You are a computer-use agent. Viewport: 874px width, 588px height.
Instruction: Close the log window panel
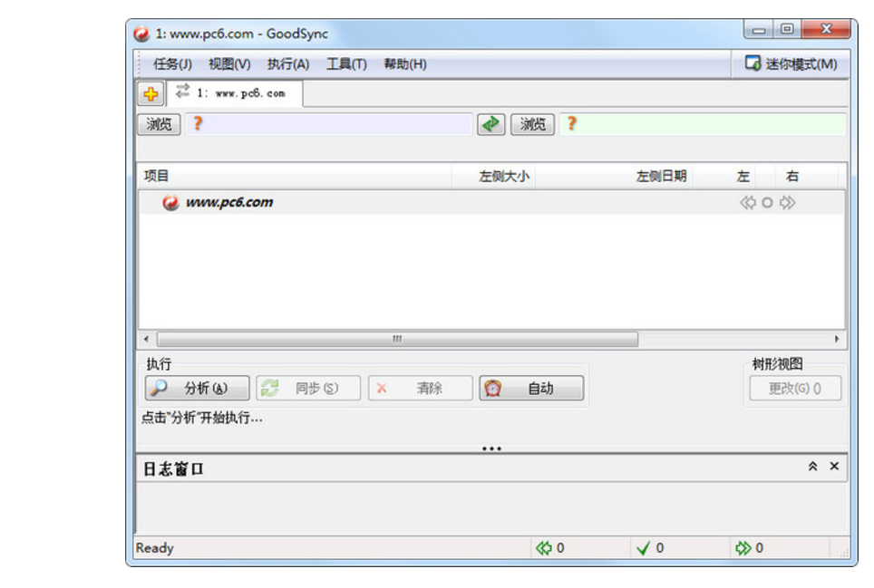tap(834, 466)
